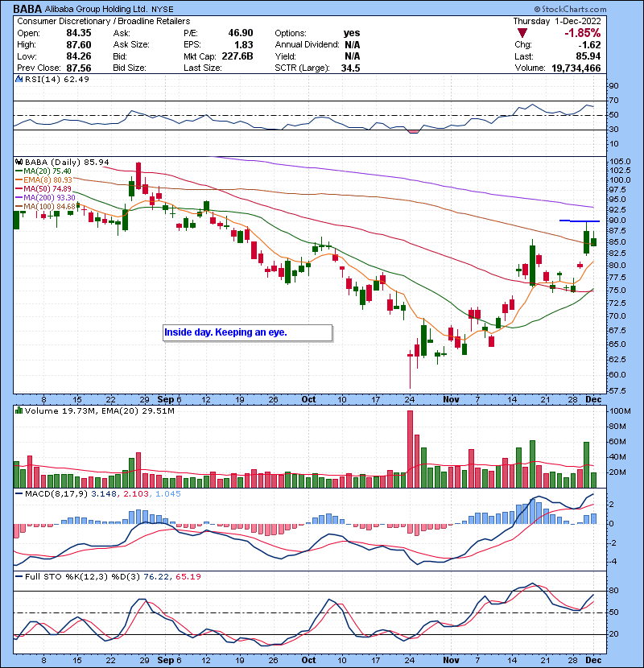Select the EPS value 1.83

(244, 45)
